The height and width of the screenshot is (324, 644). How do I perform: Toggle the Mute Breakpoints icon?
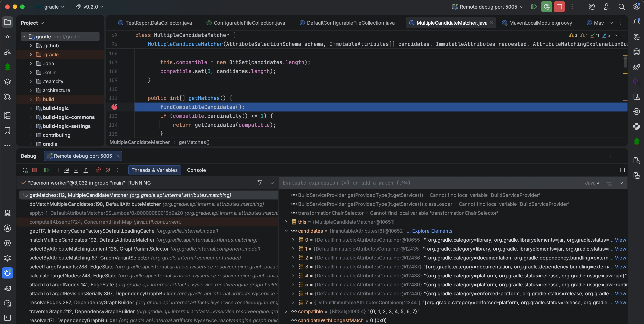pos(108,170)
